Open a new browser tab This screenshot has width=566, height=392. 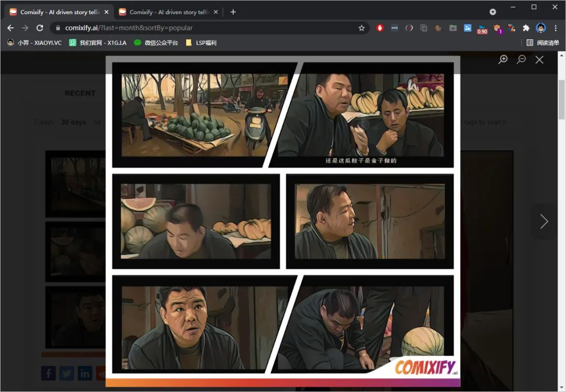click(x=233, y=12)
